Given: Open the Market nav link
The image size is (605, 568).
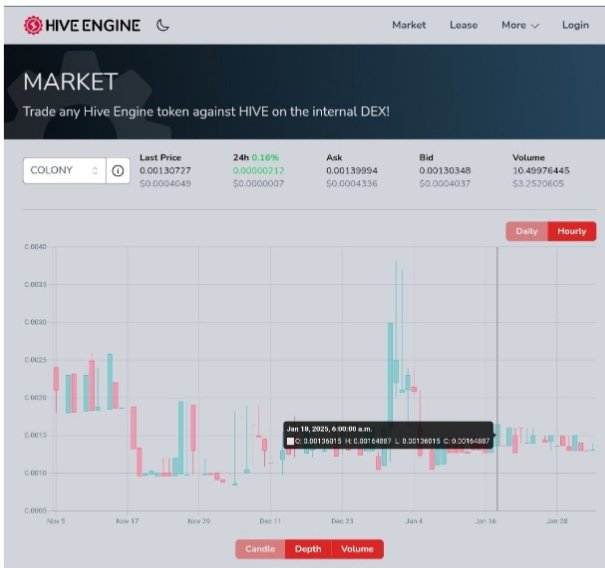Looking at the screenshot, I should pos(409,25).
